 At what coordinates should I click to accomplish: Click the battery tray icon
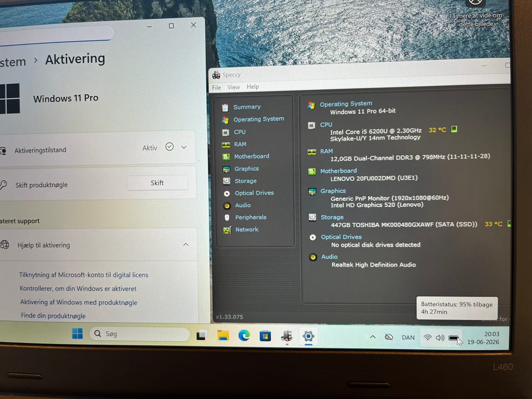coord(453,338)
